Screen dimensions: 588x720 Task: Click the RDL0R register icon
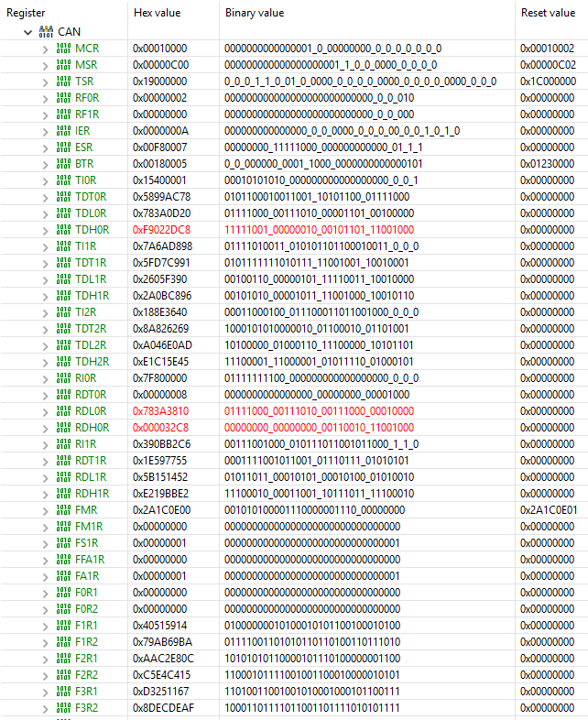[63, 411]
